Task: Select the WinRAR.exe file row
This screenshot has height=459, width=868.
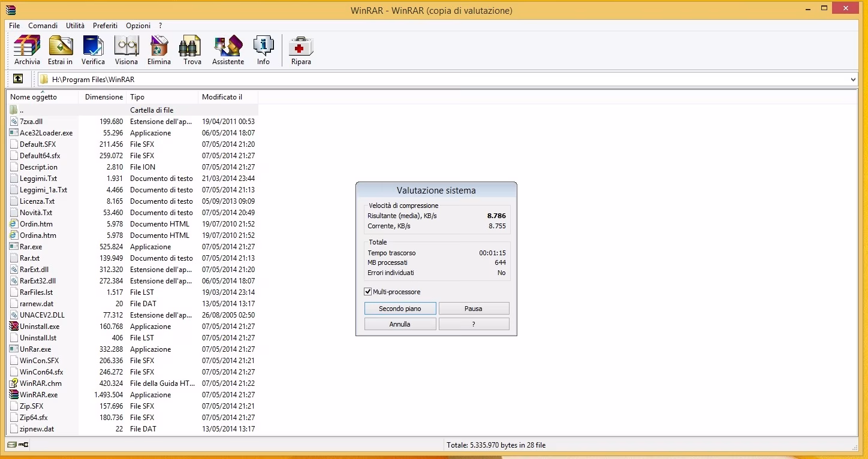Action: (x=132, y=395)
